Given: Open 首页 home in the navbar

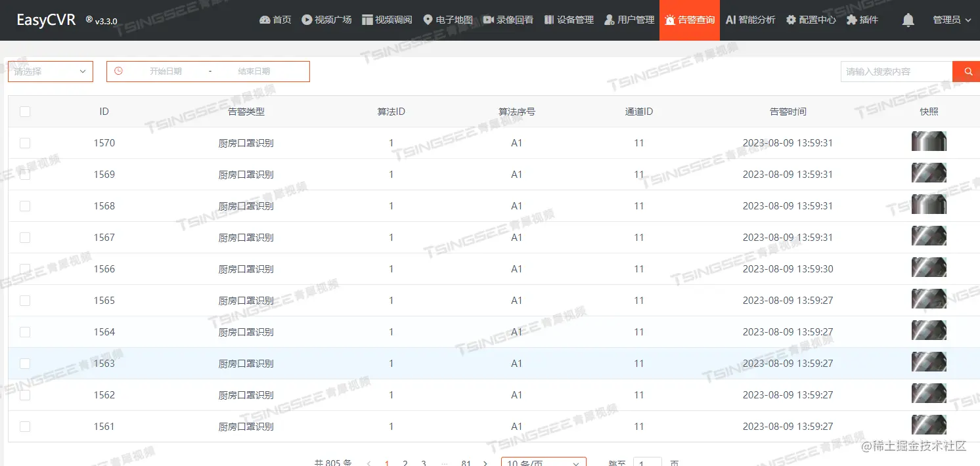Looking at the screenshot, I should pyautogui.click(x=275, y=20).
